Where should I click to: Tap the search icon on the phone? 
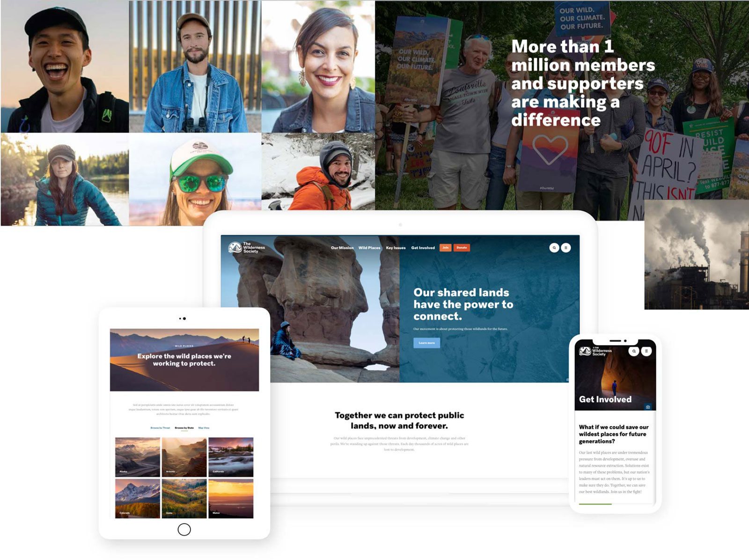[634, 351]
